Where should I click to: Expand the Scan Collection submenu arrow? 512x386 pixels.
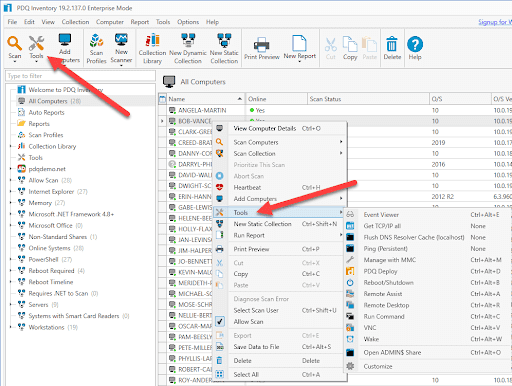341,153
